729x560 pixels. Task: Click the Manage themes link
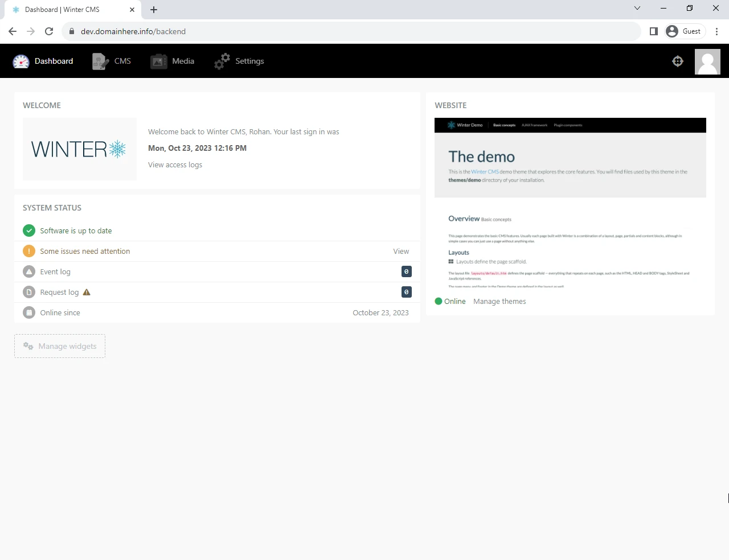click(x=499, y=301)
